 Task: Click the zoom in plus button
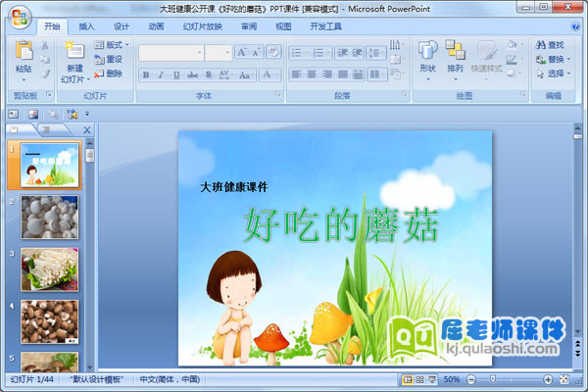(x=548, y=379)
